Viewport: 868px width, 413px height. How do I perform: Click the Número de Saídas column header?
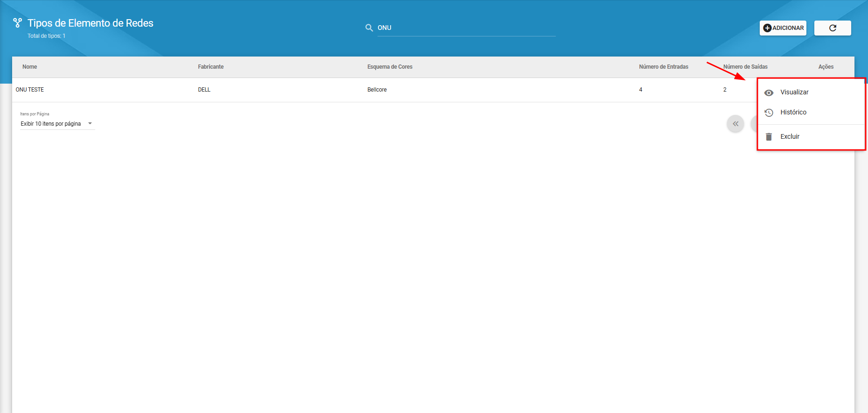pyautogui.click(x=745, y=67)
